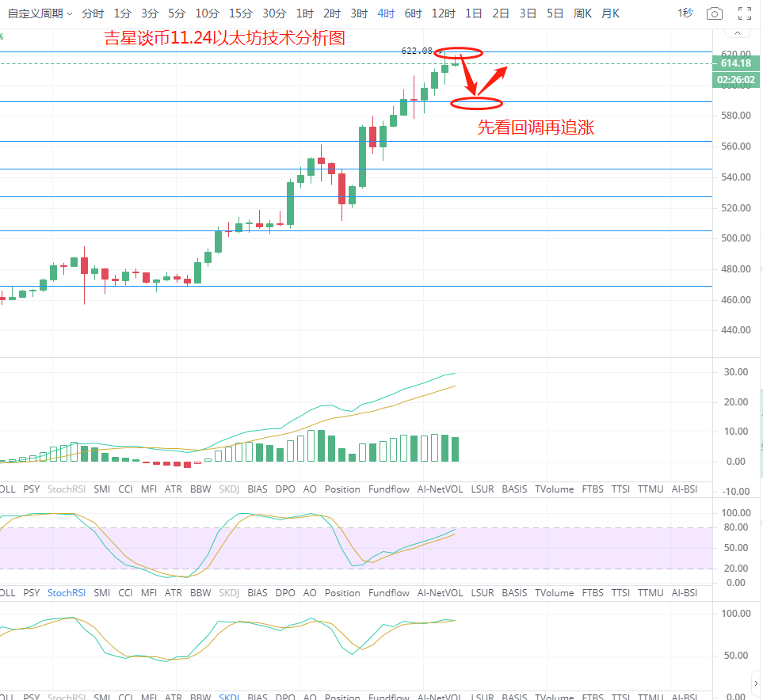Screen dimensions: 763x700
Task: Select the 3分 timeframe
Action: point(150,13)
